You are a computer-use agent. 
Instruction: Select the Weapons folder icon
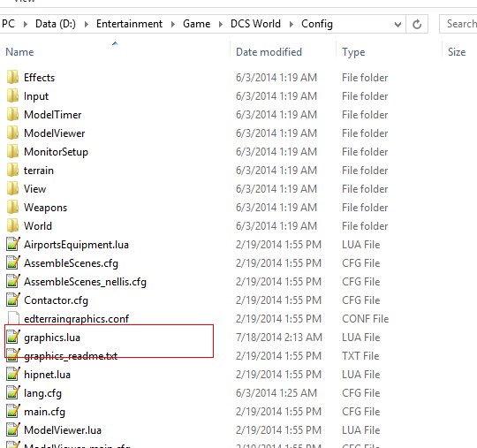coord(12,208)
